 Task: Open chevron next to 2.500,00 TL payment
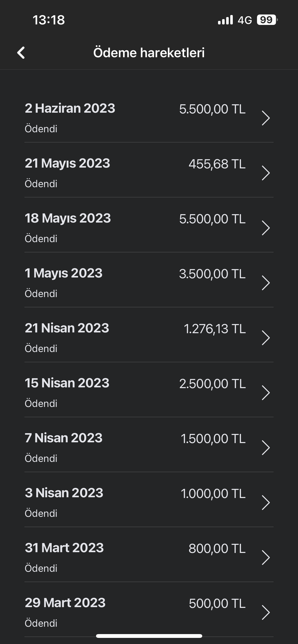point(266,393)
